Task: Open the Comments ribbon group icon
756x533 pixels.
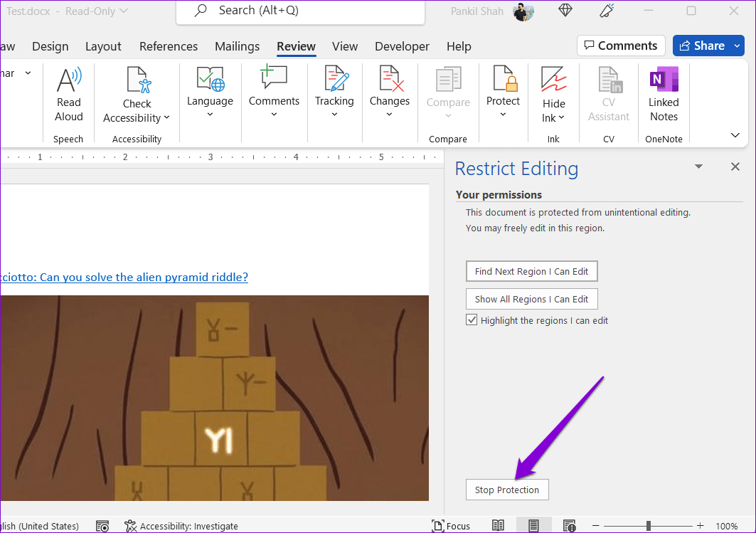Action: (274, 79)
